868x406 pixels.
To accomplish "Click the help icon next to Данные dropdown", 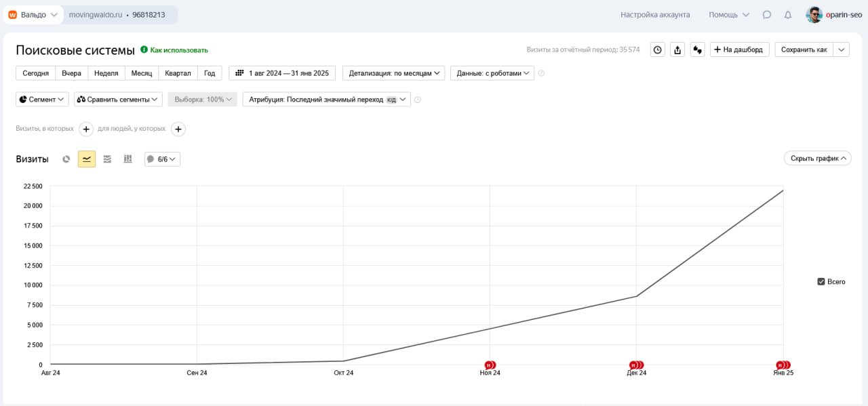I will click(541, 73).
